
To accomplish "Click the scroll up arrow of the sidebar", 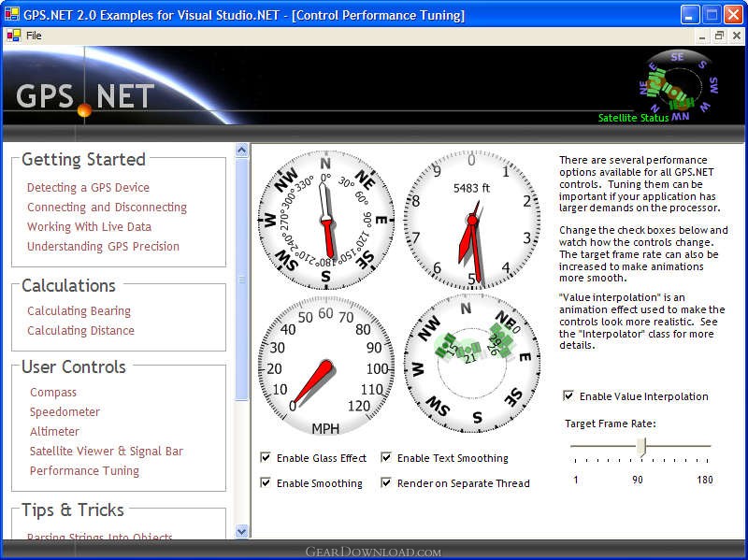I will 242,151.
